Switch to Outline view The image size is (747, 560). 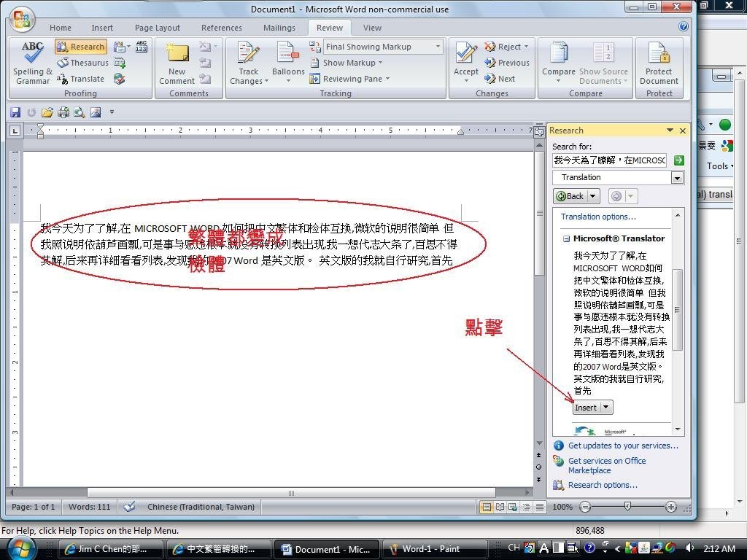(526, 507)
